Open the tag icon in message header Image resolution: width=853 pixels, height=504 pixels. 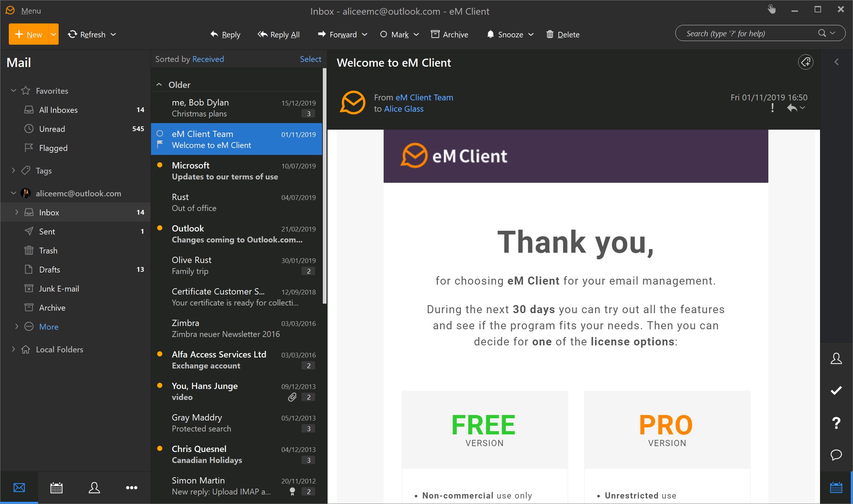(805, 62)
